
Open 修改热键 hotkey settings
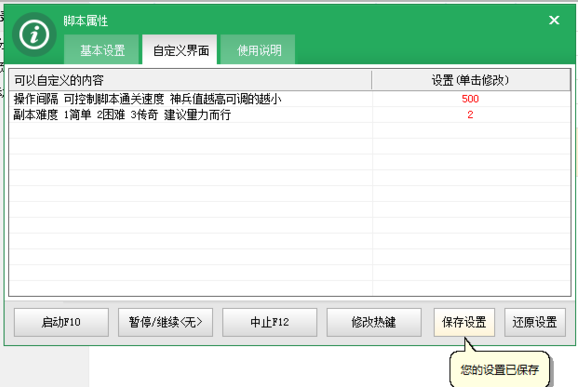[374, 322]
